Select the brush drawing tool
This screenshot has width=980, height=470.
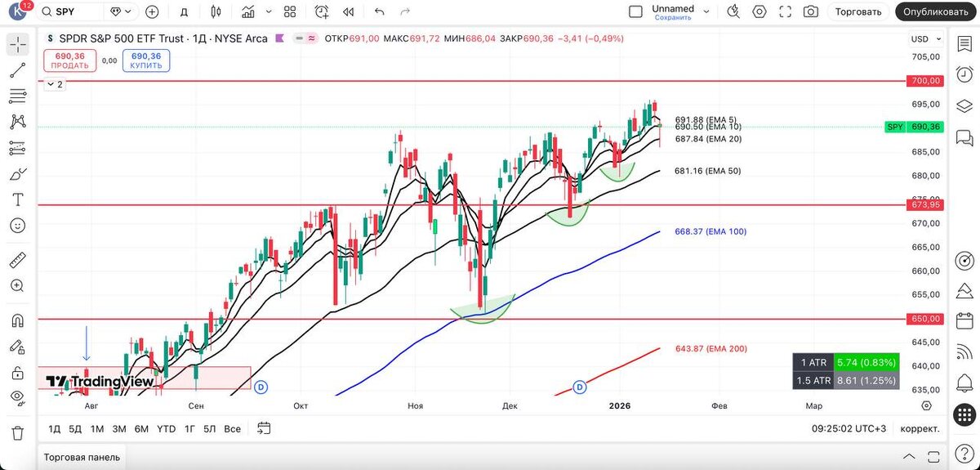coord(18,174)
